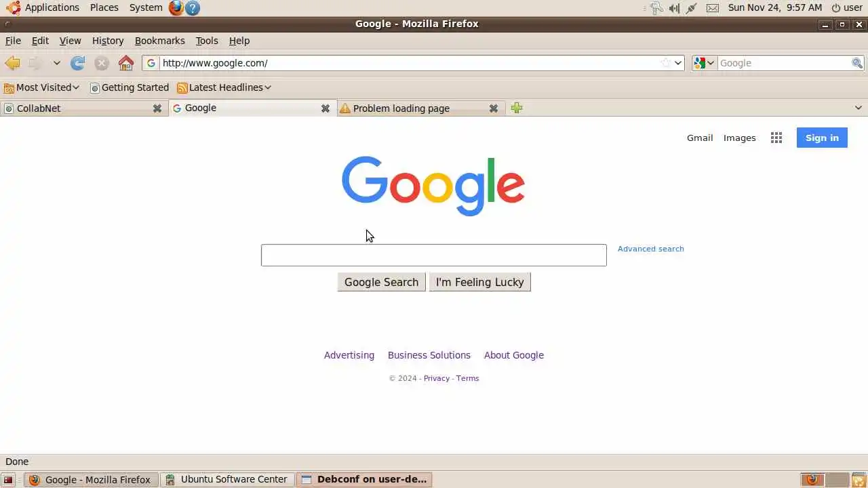Image resolution: width=868 pixels, height=488 pixels.
Task: Select Google - Mozilla Firefox taskbar button
Action: point(91,480)
